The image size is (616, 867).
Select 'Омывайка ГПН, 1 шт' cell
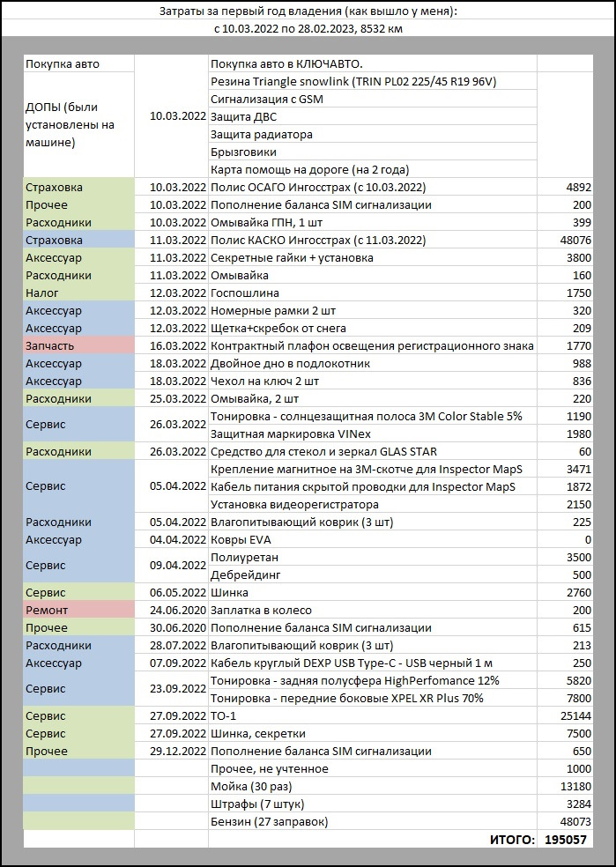373,222
